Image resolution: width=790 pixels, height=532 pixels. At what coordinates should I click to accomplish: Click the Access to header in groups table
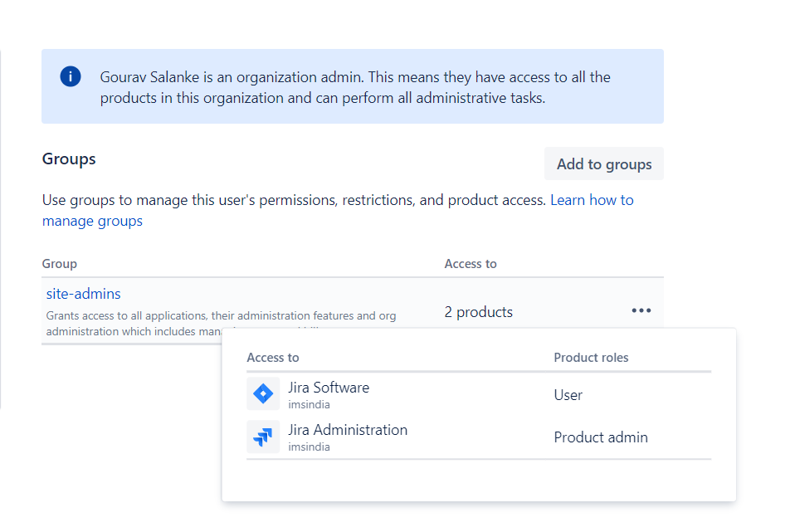click(471, 264)
